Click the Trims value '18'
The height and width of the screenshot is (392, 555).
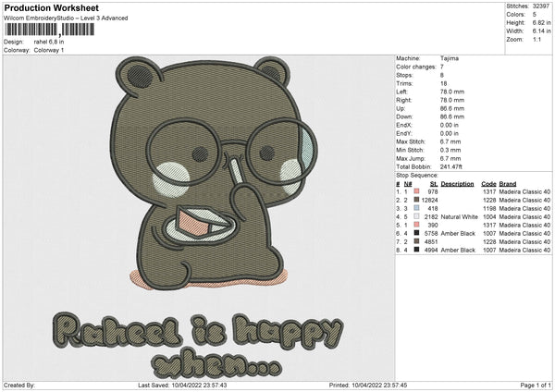click(443, 83)
